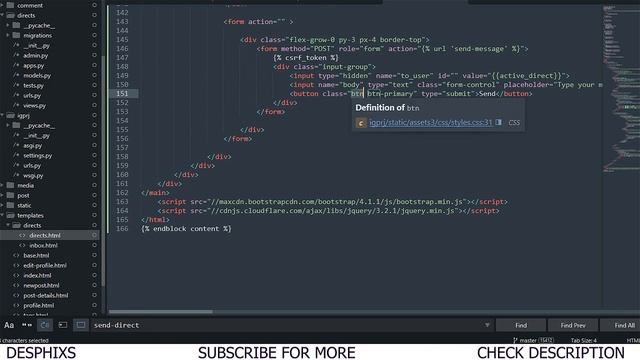Toggle wrap-around search option

pos(45,325)
